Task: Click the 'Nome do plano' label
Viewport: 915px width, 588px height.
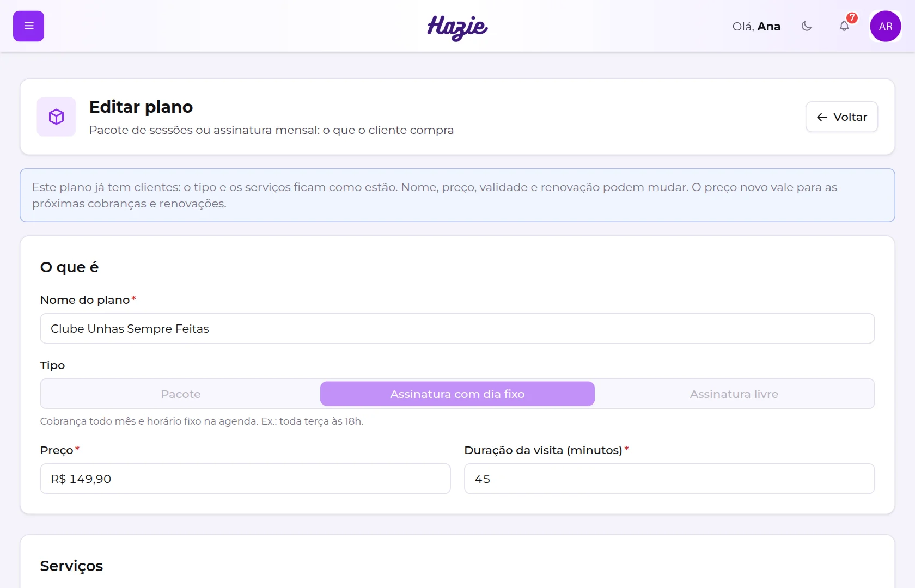Action: (x=85, y=300)
